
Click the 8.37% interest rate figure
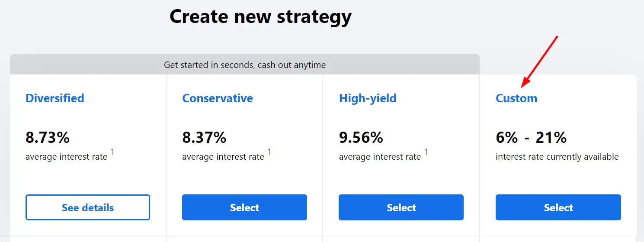click(x=204, y=138)
